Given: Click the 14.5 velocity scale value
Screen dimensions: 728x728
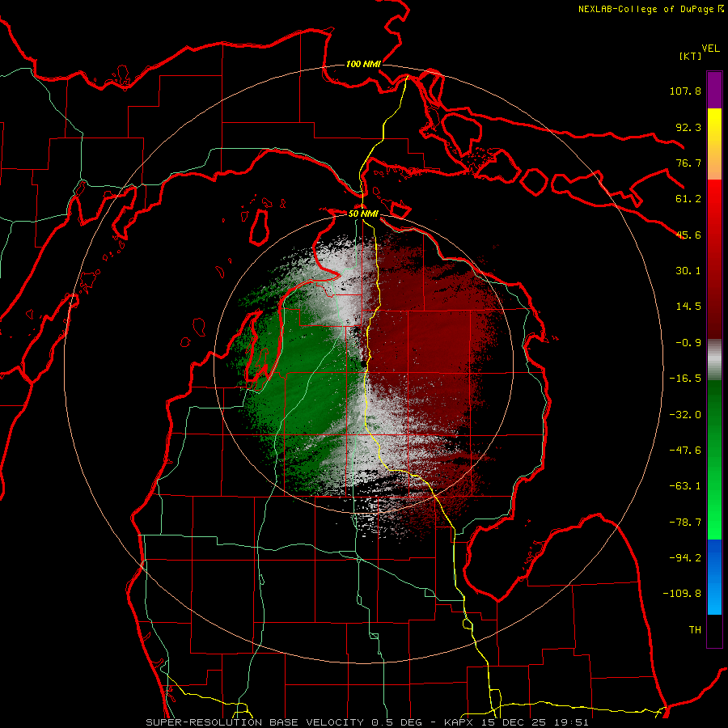Looking at the screenshot, I should click(688, 307).
